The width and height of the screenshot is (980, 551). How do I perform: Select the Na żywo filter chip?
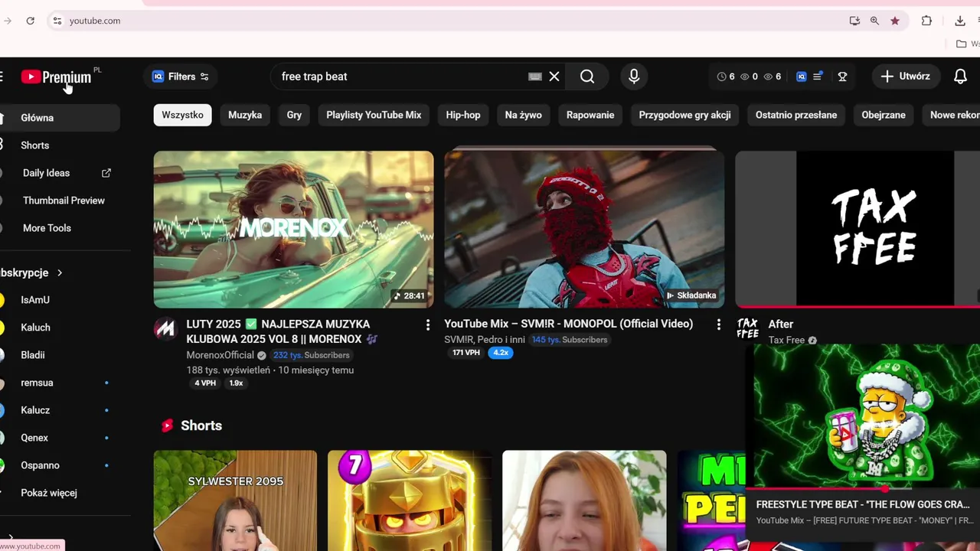[524, 115]
